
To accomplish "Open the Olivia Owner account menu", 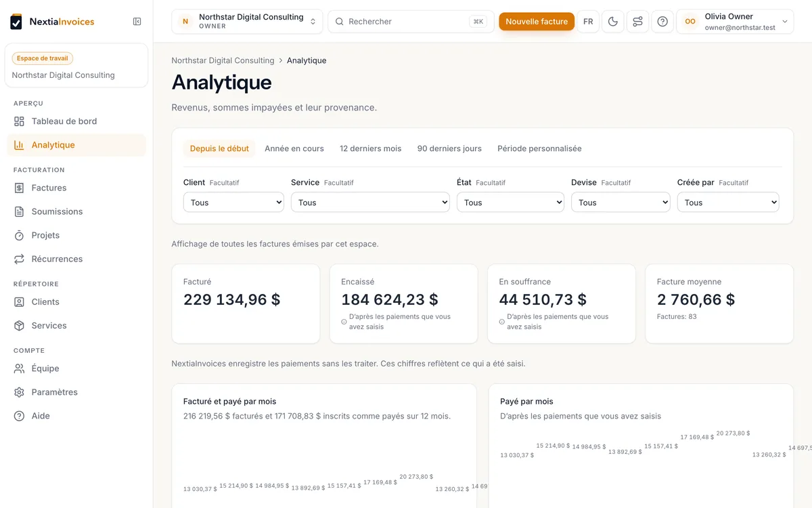I will 735,22.
